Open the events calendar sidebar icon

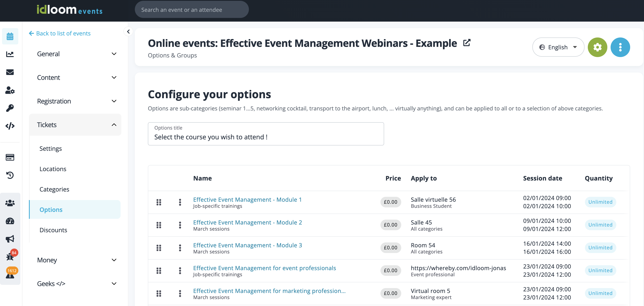tap(10, 36)
